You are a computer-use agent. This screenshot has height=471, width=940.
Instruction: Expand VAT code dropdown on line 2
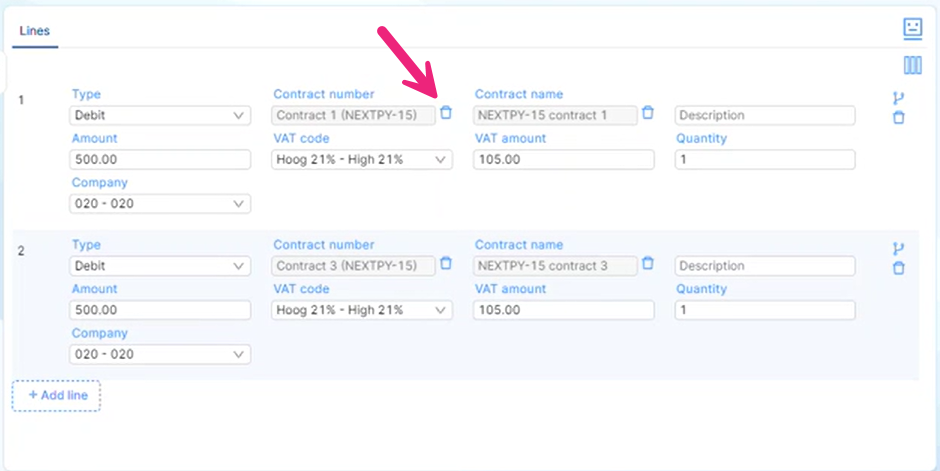362,310
